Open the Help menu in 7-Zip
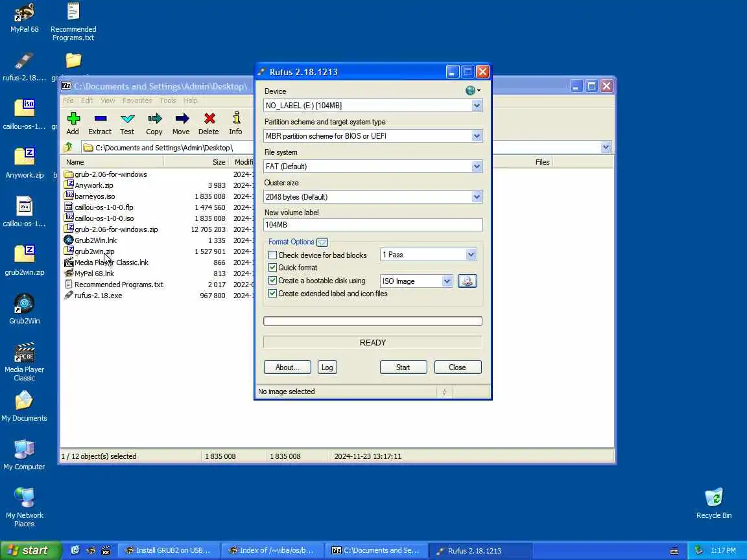This screenshot has width=747, height=560. click(x=191, y=100)
